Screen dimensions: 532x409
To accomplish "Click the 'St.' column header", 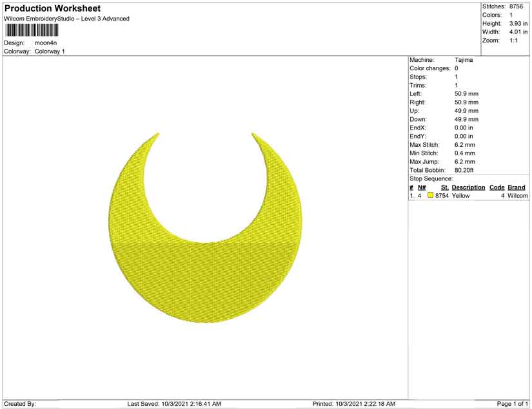I will coord(445,187).
